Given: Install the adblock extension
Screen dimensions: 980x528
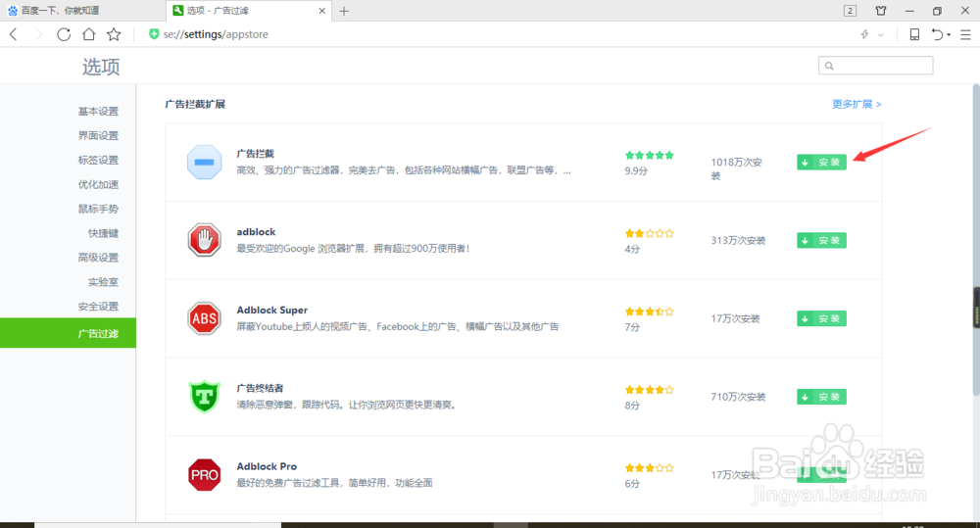Looking at the screenshot, I should (x=822, y=241).
